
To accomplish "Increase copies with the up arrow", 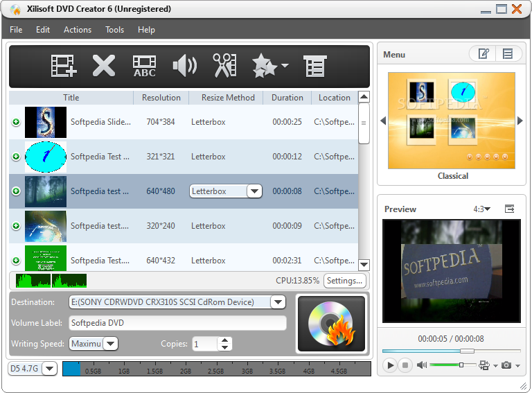I will tap(224, 340).
